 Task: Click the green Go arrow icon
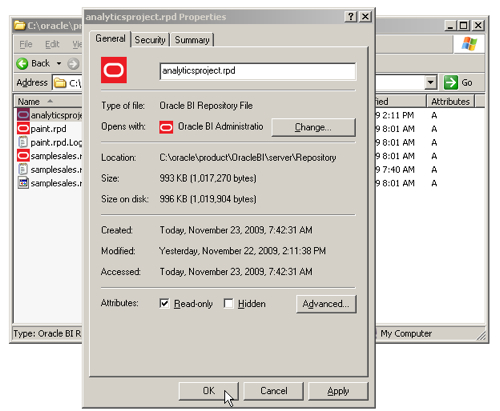pyautogui.click(x=451, y=82)
